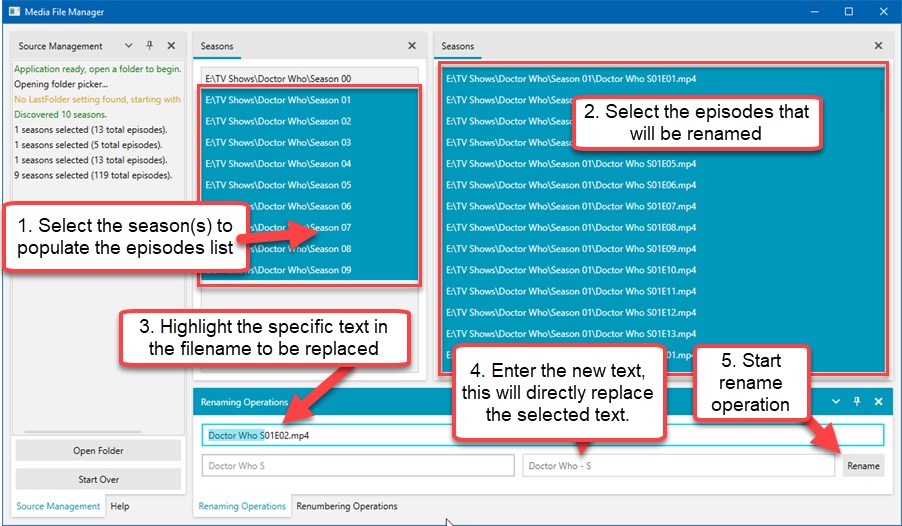Switch to the Renaming Operations bottom tab
This screenshot has width=902, height=526.
[x=242, y=506]
